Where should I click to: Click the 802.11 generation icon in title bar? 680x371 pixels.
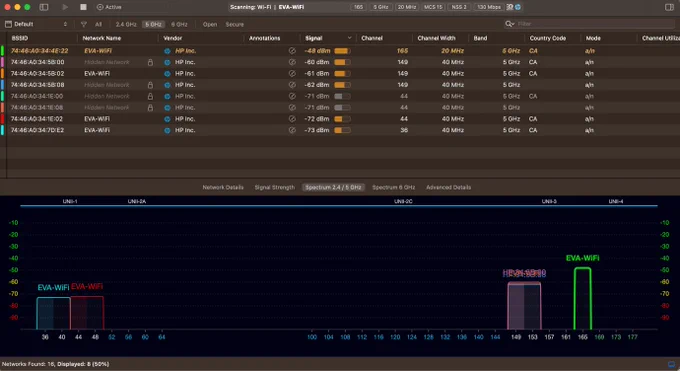click(x=510, y=7)
